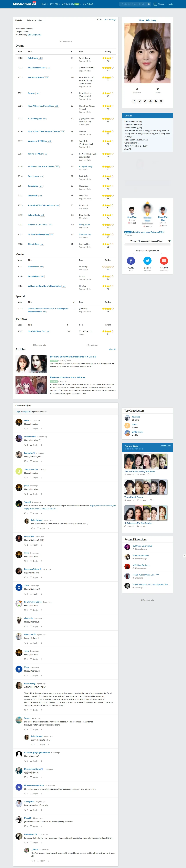The image size is (186, 868).
Task: Open the Pale Moon drama page
Action: 33,58
